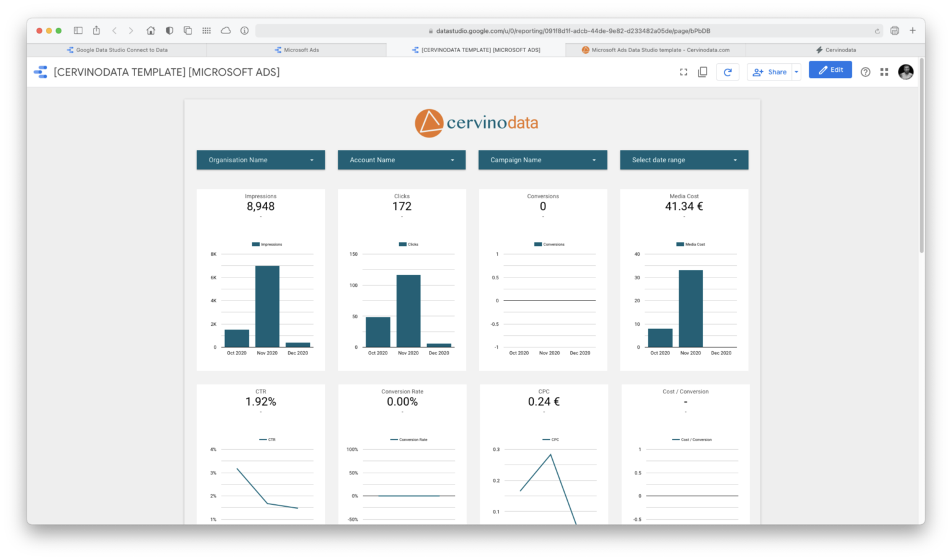The height and width of the screenshot is (560, 952).
Task: Switch to Cervinodata tab
Action: pos(835,50)
